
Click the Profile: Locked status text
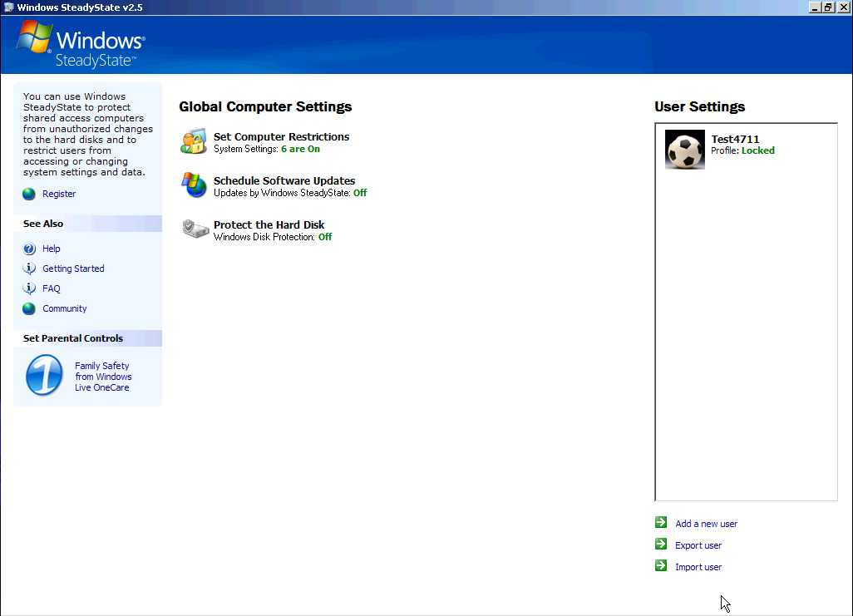click(742, 150)
